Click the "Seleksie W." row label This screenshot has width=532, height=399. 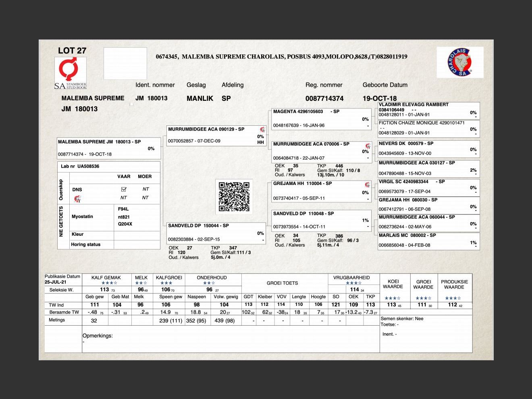(x=61, y=290)
